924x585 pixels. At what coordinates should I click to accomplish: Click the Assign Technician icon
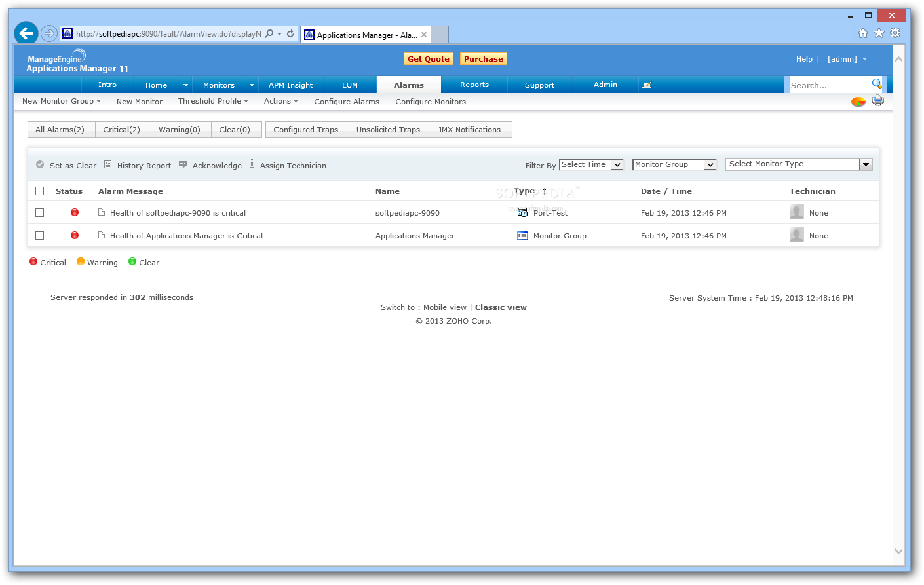(x=252, y=164)
